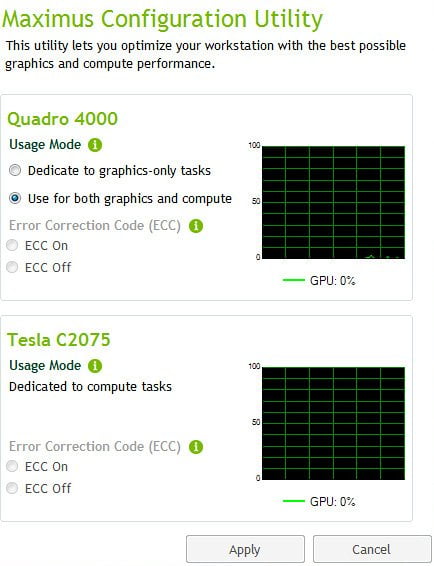Viewport: 434px width, 566px height.
Task: Click the Tesla C2075 ECC info icon
Action: pyautogui.click(x=196, y=447)
